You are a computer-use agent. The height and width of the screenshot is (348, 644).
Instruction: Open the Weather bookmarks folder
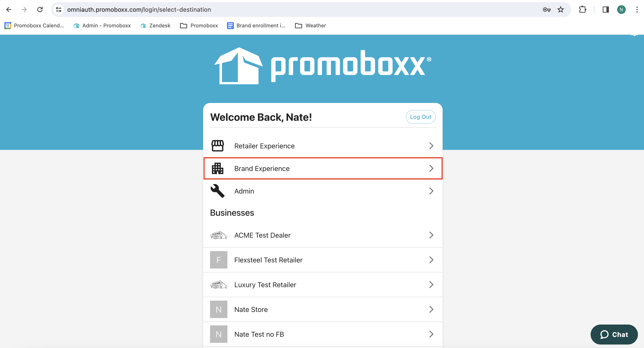pos(310,26)
